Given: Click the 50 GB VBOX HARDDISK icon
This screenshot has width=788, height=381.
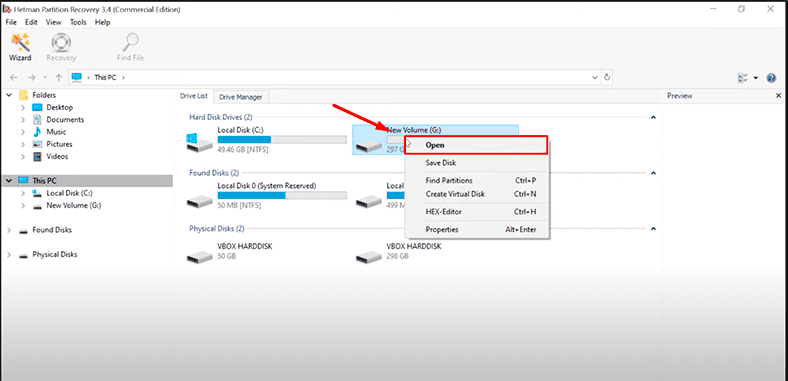Looking at the screenshot, I should pos(200,257).
